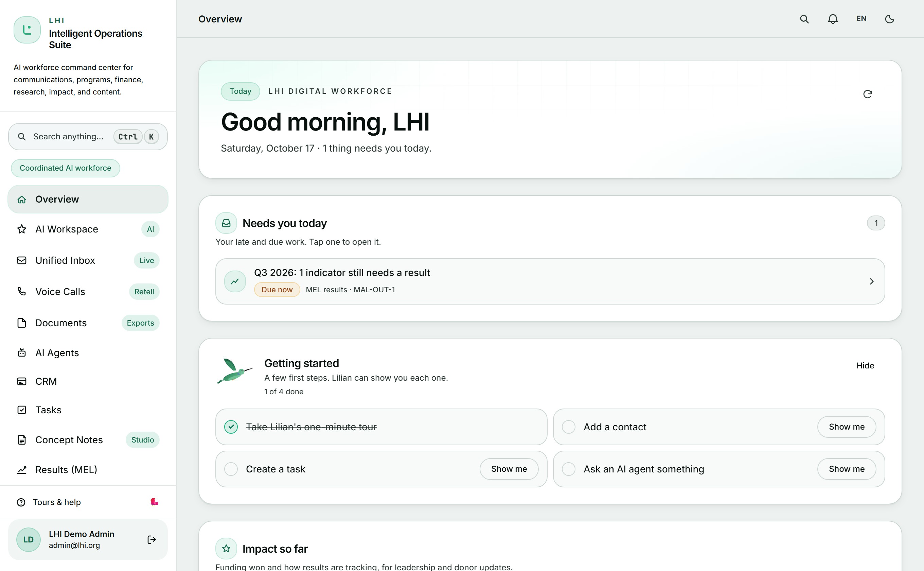Click the Tasks checkbox icon in the sidebar
This screenshot has height=571, width=924.
22,410
